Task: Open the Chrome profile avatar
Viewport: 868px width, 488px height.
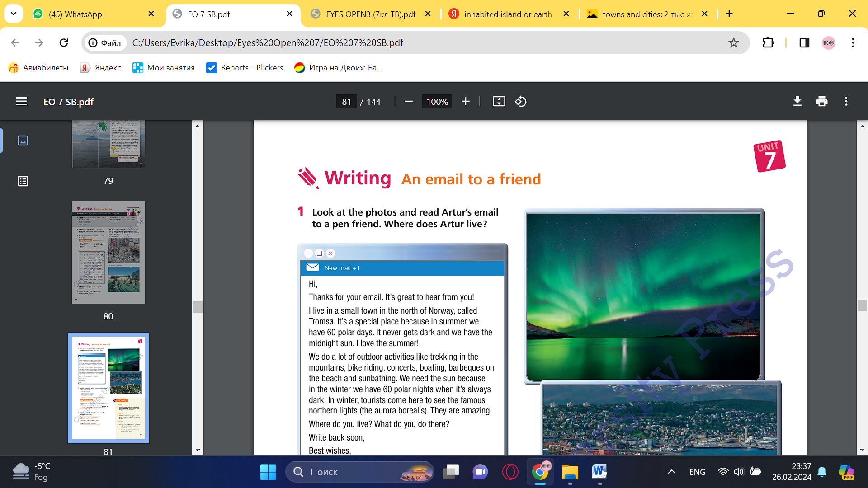Action: pyautogui.click(x=829, y=42)
